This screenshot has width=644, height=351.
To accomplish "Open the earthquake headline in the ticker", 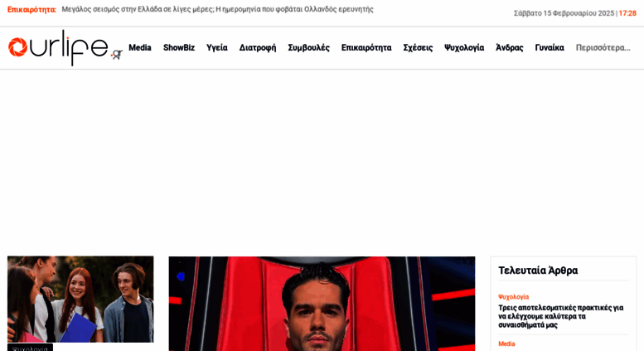I will point(218,9).
